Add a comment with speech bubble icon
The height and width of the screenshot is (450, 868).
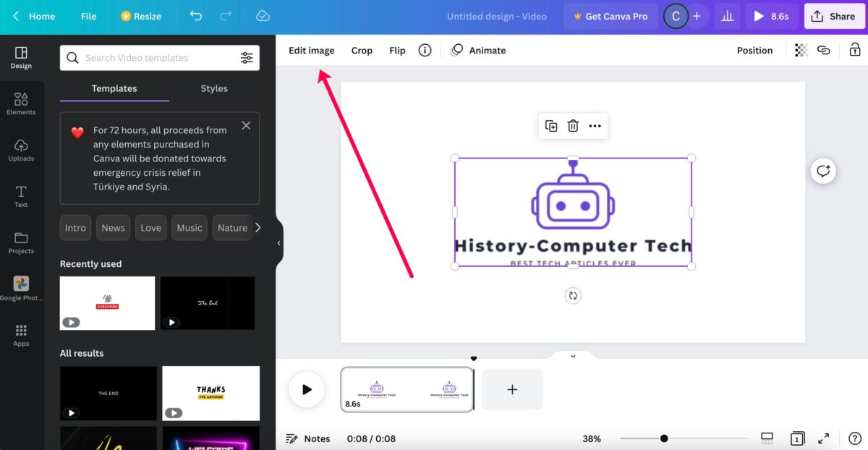(x=823, y=171)
